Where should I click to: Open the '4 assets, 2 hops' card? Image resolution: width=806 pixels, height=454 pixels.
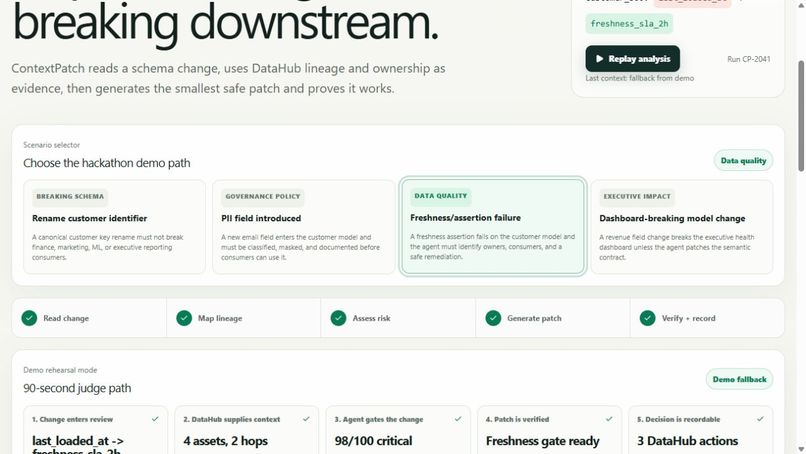coord(247,430)
